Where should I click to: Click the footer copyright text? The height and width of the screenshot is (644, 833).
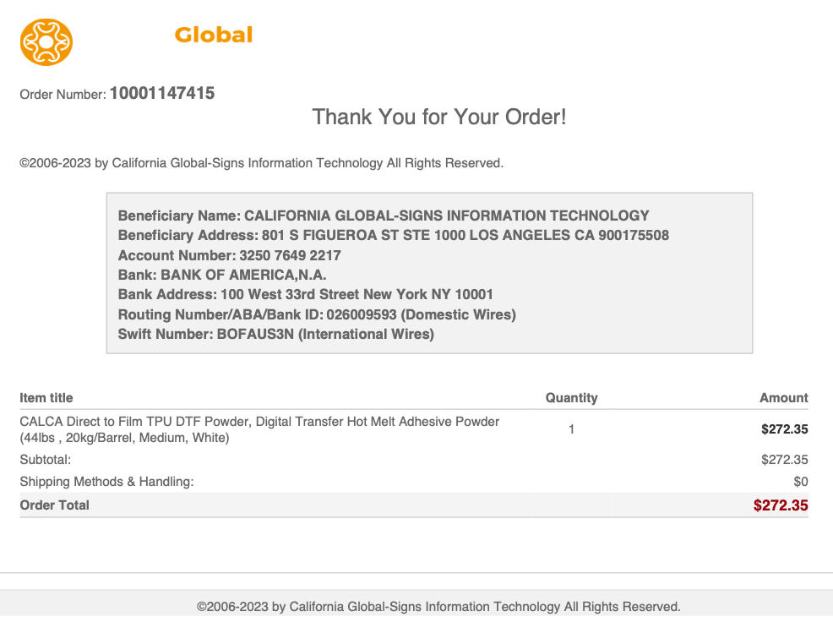click(438, 606)
